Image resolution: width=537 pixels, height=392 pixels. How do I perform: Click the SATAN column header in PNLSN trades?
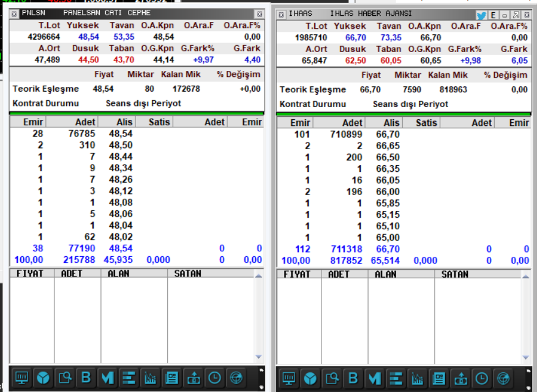click(211, 273)
